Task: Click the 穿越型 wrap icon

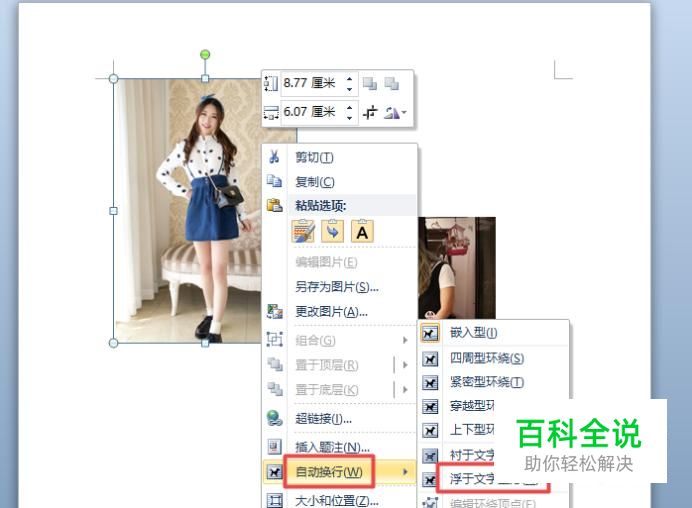Action: click(430, 406)
